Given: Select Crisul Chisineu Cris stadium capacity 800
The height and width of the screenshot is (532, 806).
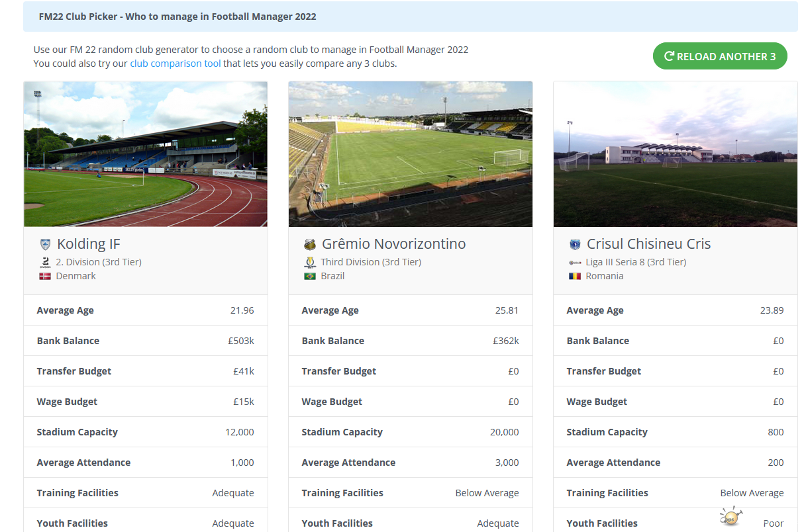Looking at the screenshot, I should point(776,432).
